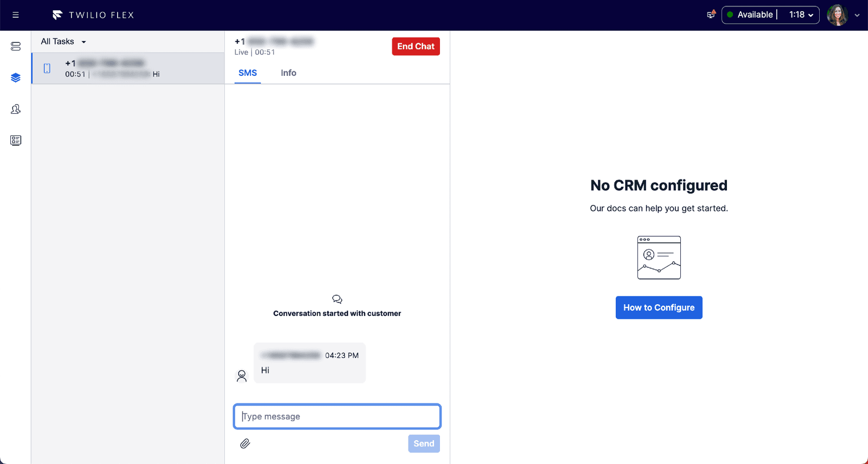Click the How to Configure button
Viewport: 868px width, 464px height.
pyautogui.click(x=659, y=307)
